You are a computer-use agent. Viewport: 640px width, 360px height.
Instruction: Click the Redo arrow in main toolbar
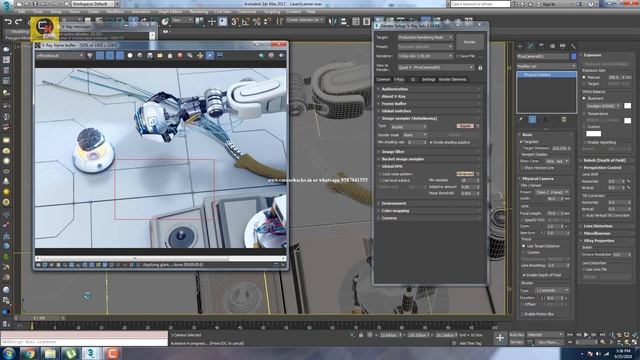(18, 21)
